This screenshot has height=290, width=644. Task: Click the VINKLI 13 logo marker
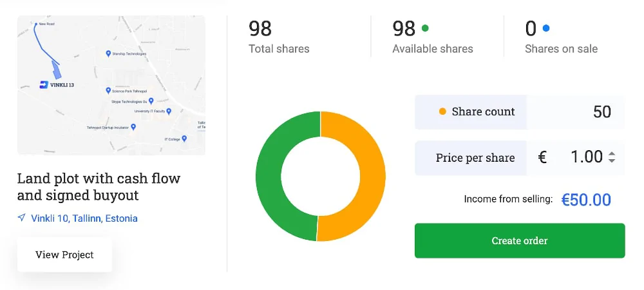(44, 85)
